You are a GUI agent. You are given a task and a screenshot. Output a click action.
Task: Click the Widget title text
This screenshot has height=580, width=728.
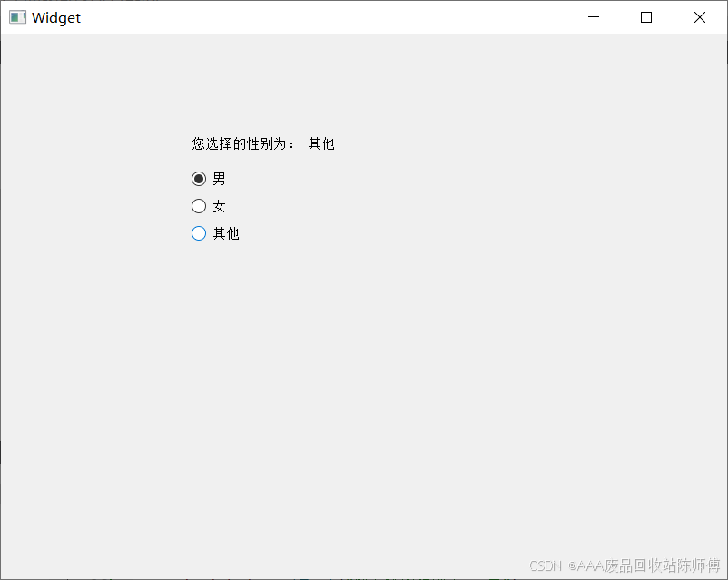tap(56, 17)
